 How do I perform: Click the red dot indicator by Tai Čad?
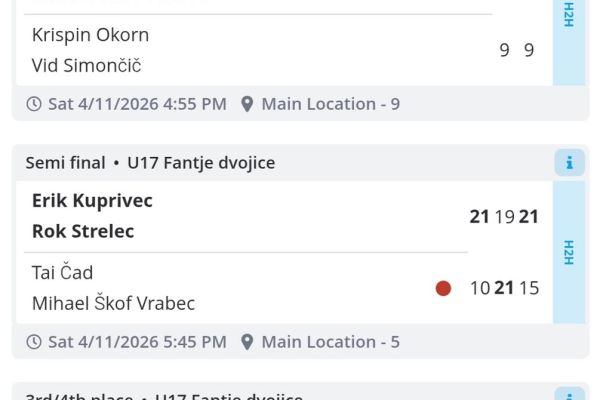443,288
